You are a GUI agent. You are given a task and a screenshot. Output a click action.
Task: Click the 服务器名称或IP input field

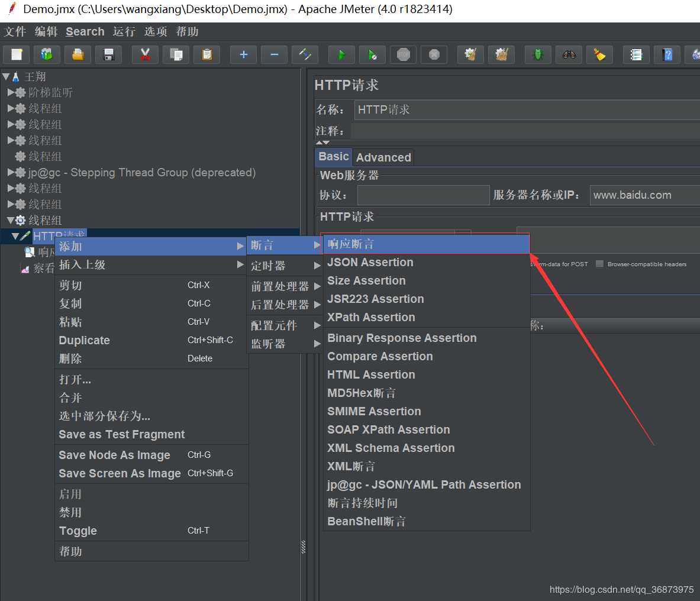coord(644,195)
